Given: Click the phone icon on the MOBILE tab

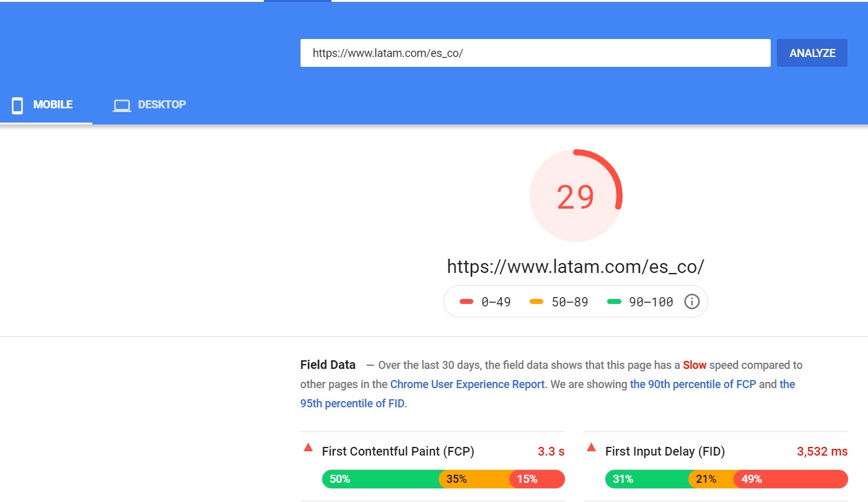Looking at the screenshot, I should click(18, 105).
